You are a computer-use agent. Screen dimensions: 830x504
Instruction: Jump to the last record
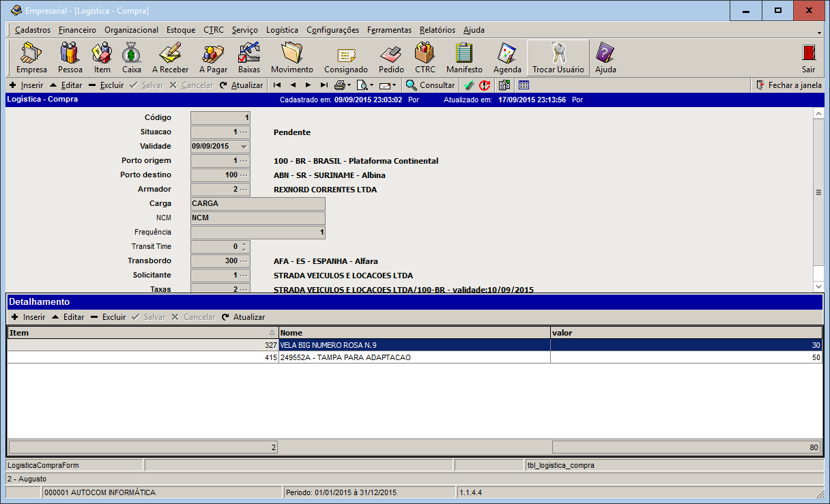coord(324,85)
